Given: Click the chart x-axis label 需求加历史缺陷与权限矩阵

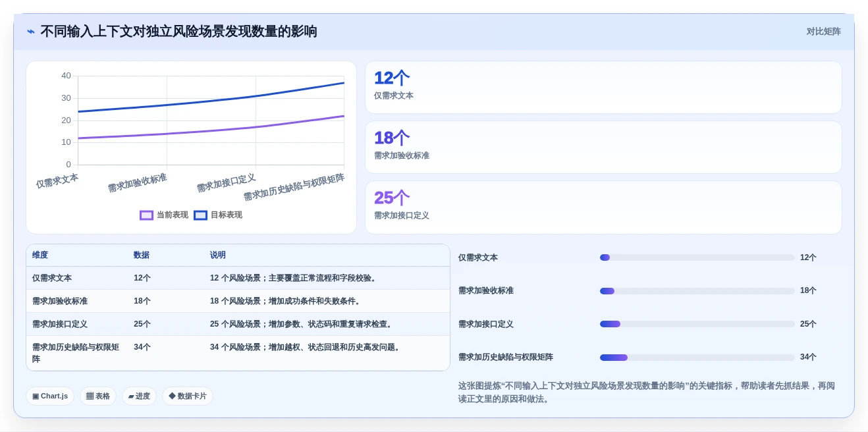Looking at the screenshot, I should pyautogui.click(x=294, y=187).
